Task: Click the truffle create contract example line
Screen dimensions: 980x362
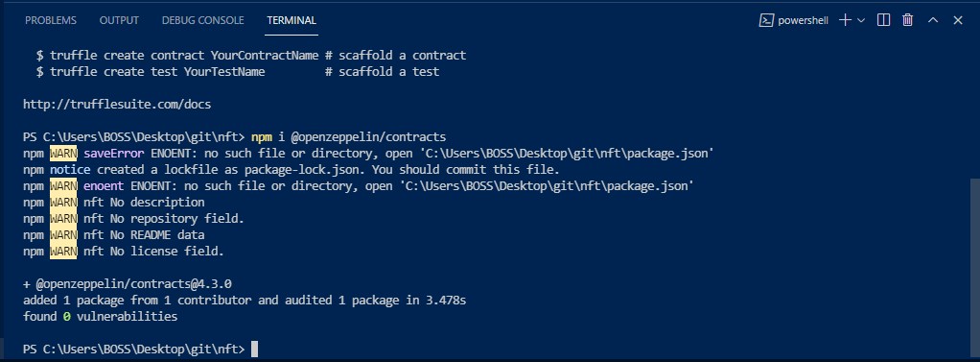Action: click(250, 56)
